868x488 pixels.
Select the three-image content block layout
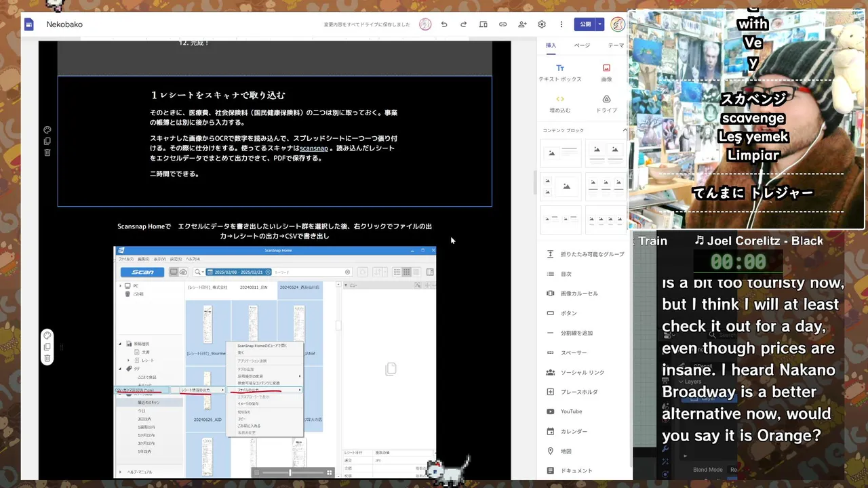point(606,186)
